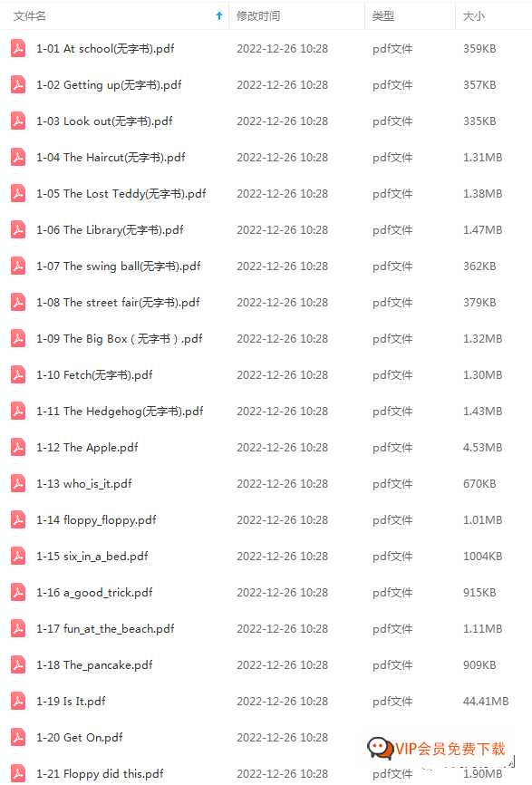Select the 1-13 who_is_it.pdf file name
This screenshot has height=785, width=532.
(x=84, y=484)
